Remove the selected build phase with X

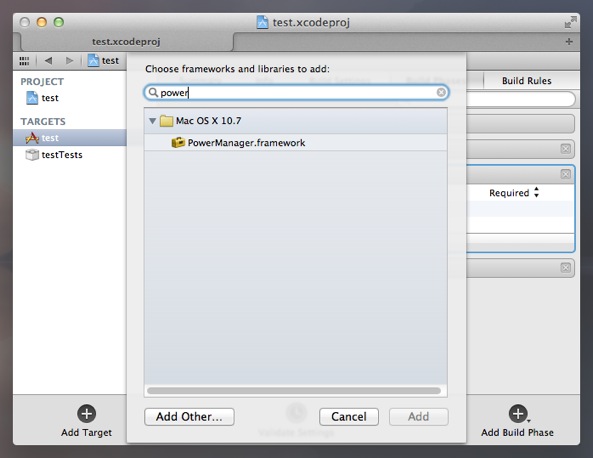coord(565,174)
